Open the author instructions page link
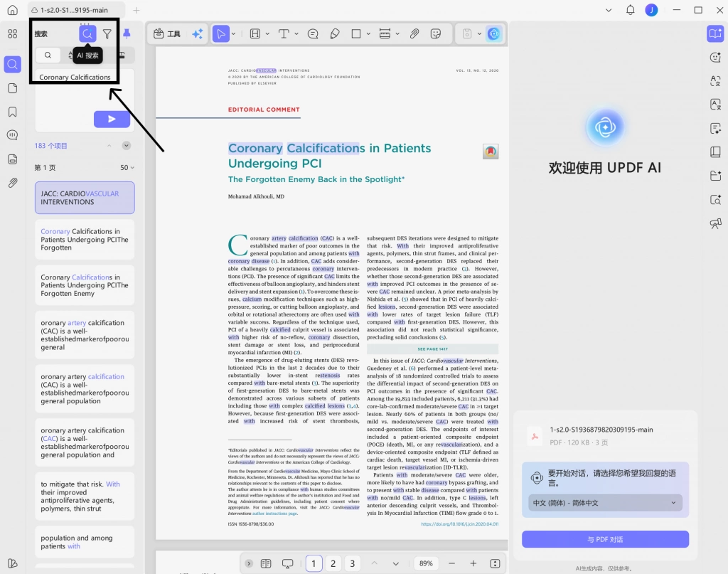This screenshot has height=574, width=728. pos(274,514)
